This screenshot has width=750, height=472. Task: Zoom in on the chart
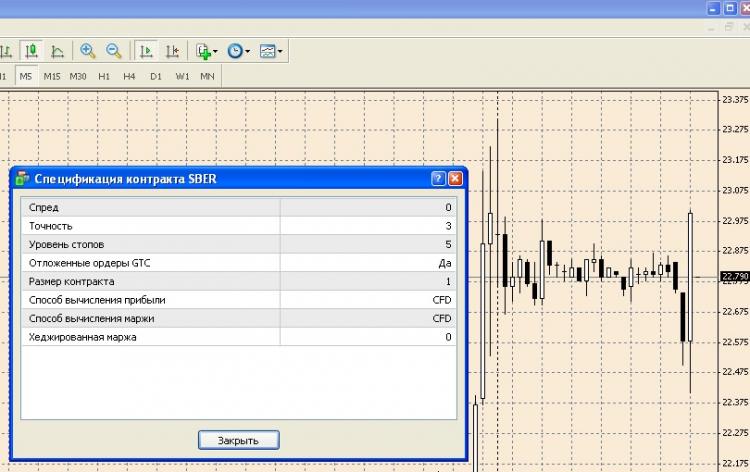coord(88,51)
